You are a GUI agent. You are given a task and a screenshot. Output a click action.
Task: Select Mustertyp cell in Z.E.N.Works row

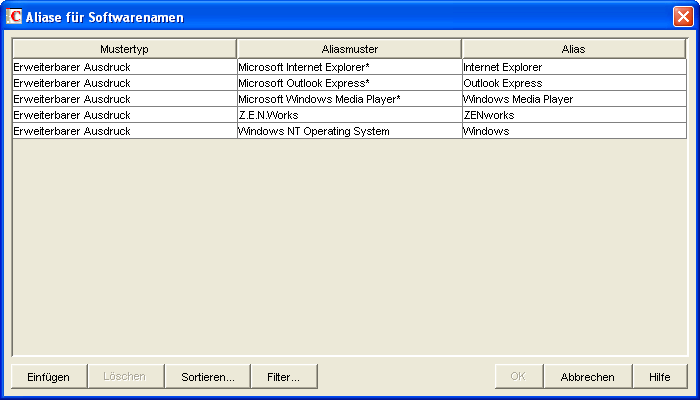pos(125,115)
